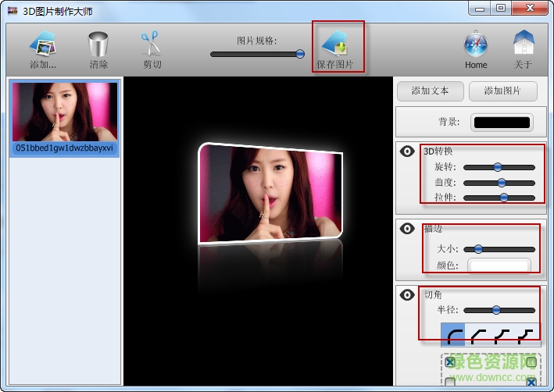Image resolution: width=554 pixels, height=392 pixels.
Task: Check the top-right corner checkbox
Action: pyautogui.click(x=531, y=362)
